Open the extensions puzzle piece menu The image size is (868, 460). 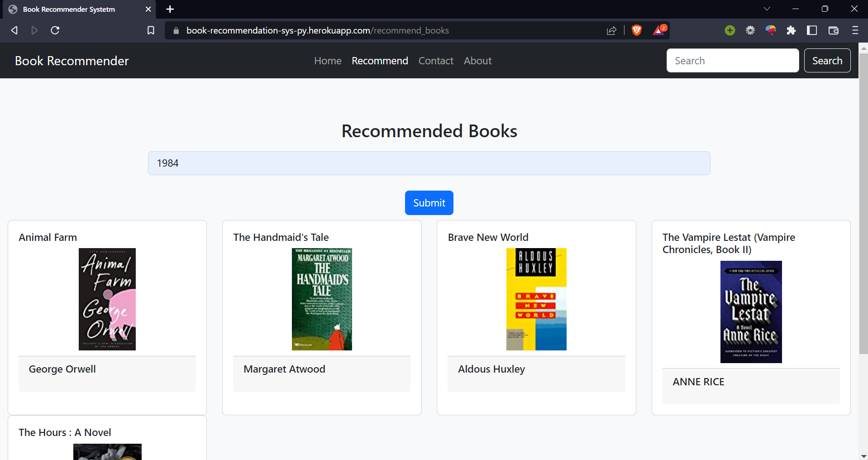click(x=791, y=30)
